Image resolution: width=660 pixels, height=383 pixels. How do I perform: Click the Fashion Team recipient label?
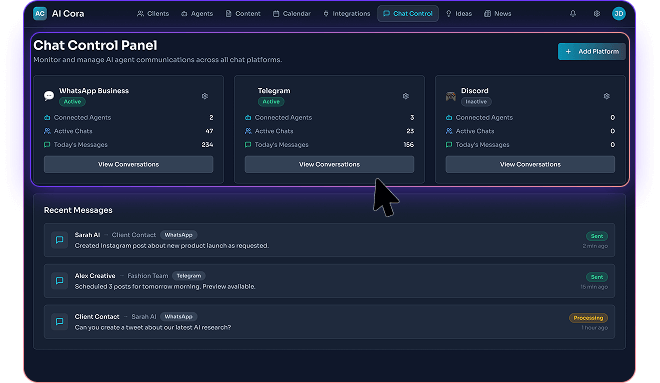[x=148, y=276]
